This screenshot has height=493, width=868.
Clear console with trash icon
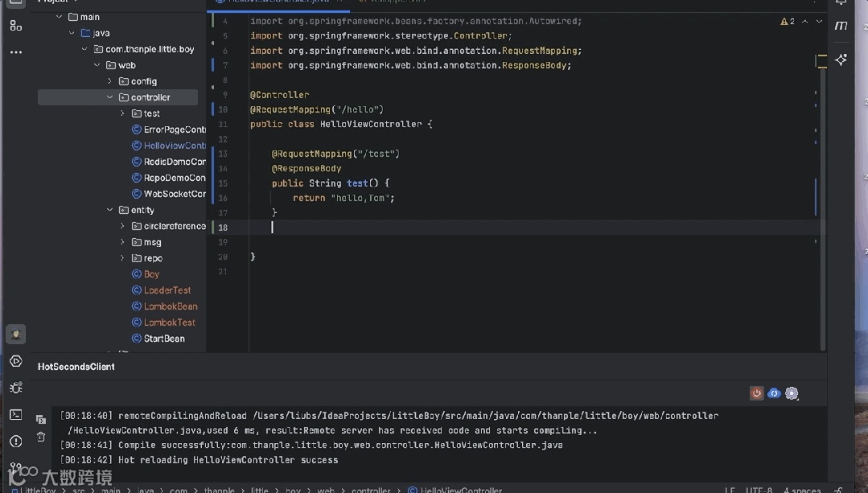click(40, 438)
